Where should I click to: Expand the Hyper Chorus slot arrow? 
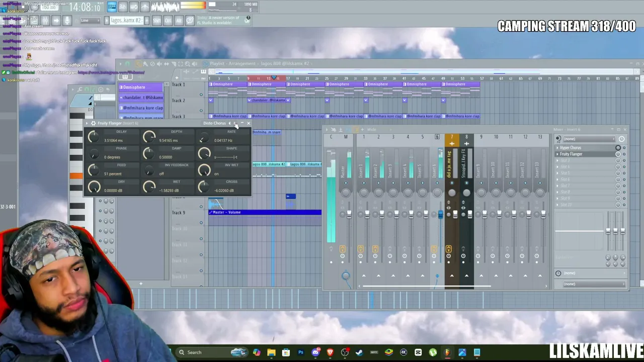point(557,148)
